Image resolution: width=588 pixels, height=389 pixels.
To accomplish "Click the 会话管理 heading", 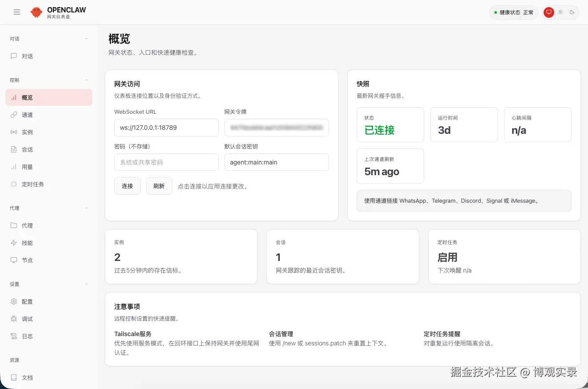I will pyautogui.click(x=281, y=334).
